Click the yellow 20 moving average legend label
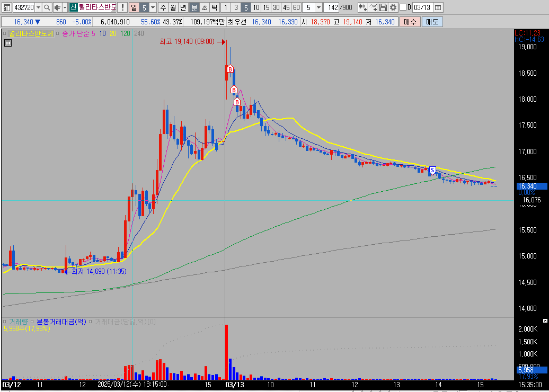This screenshot has width=549, height=392. (113, 33)
